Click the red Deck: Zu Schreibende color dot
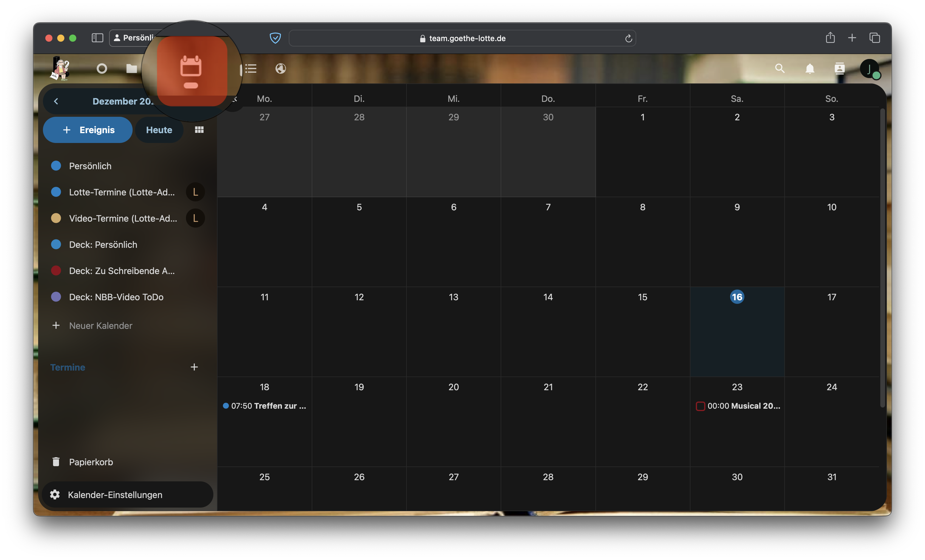Image resolution: width=925 pixels, height=560 pixels. click(x=56, y=270)
